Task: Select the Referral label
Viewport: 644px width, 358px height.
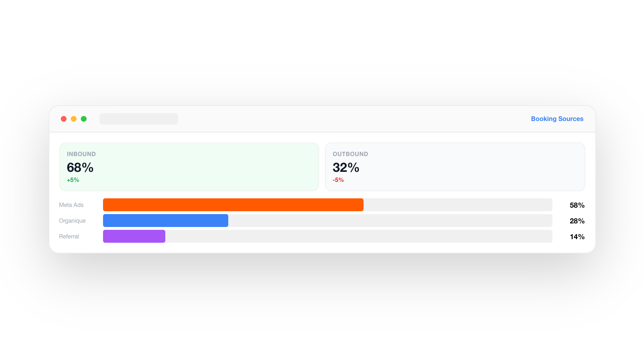Action: [x=69, y=236]
